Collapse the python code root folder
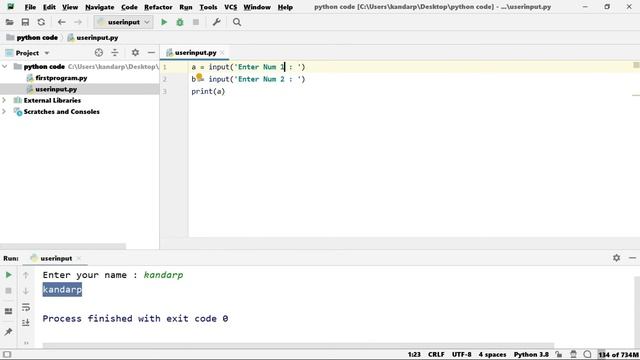The height and width of the screenshot is (360, 640). (4, 66)
